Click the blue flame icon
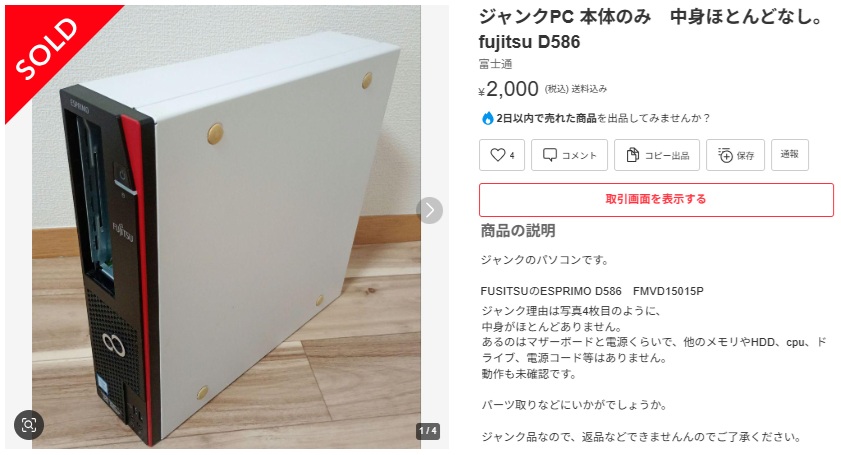 click(x=487, y=118)
